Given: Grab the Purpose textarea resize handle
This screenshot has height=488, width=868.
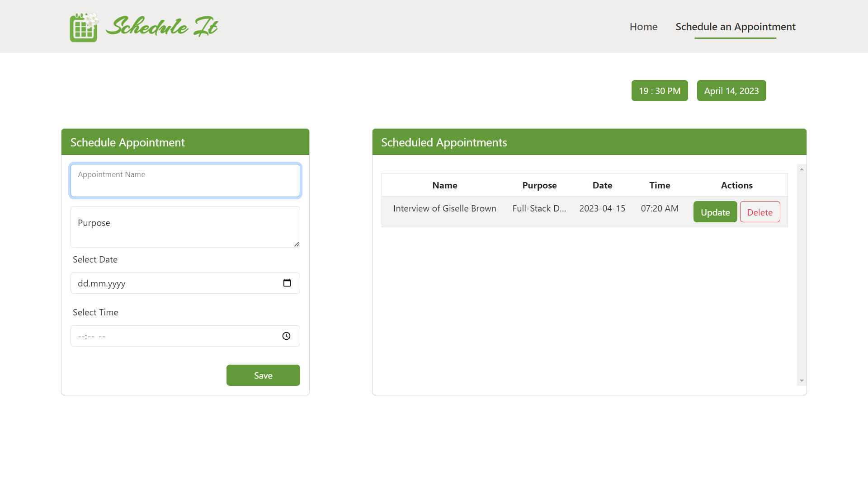Looking at the screenshot, I should (297, 244).
